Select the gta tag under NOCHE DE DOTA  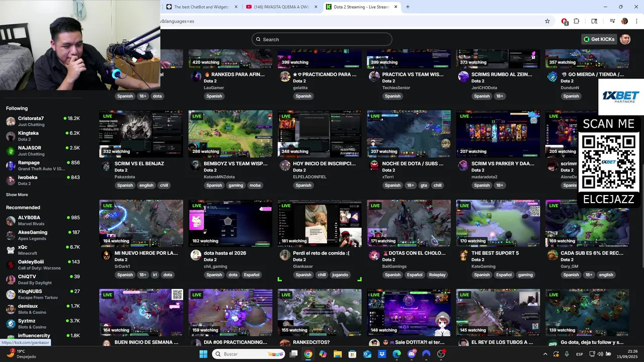[x=424, y=186]
